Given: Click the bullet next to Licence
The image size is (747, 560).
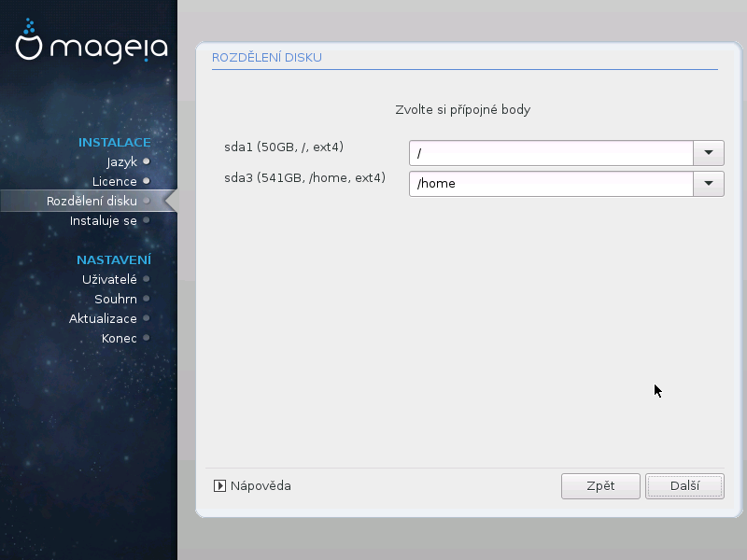Looking at the screenshot, I should click(x=147, y=181).
